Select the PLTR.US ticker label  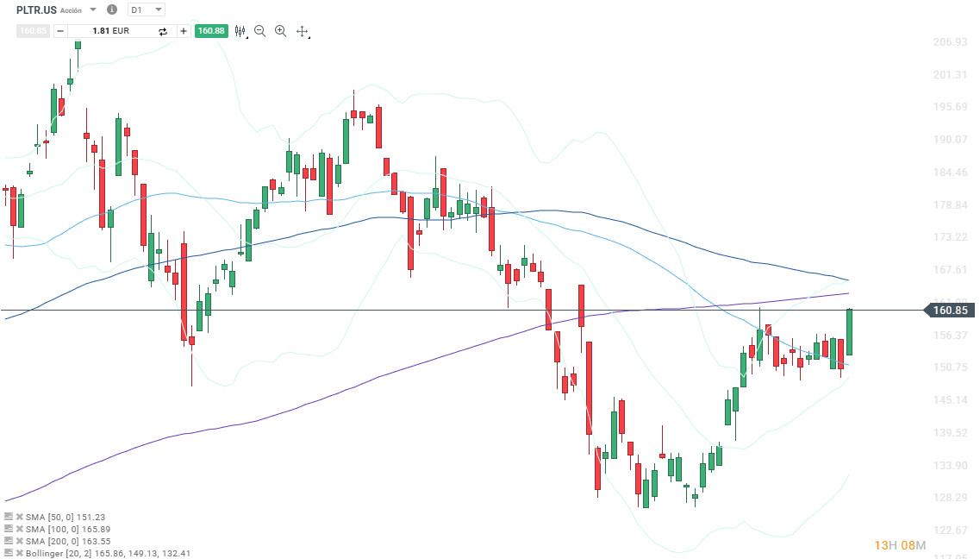[36, 9]
